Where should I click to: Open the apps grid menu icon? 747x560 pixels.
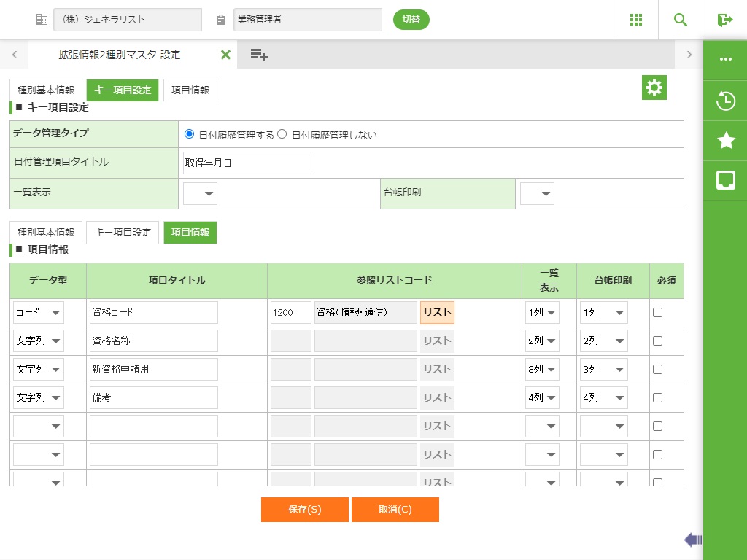pyautogui.click(x=635, y=20)
